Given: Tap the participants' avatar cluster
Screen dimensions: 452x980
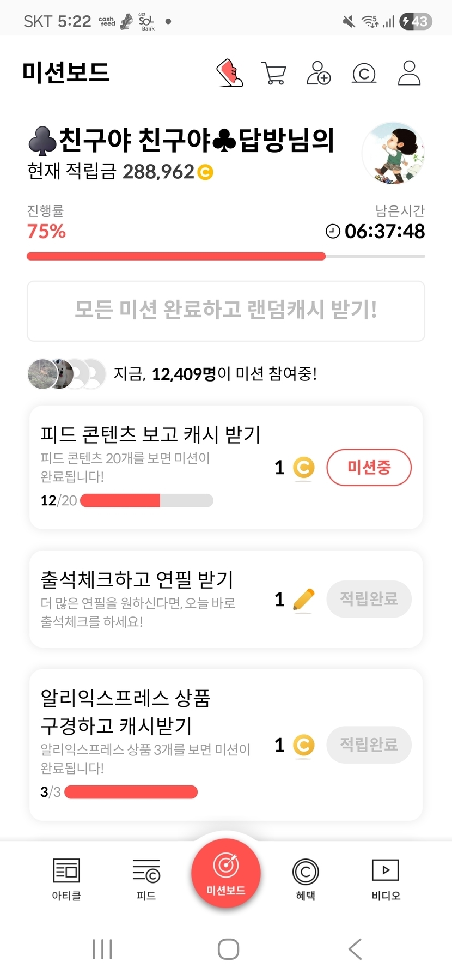Looking at the screenshot, I should point(66,374).
